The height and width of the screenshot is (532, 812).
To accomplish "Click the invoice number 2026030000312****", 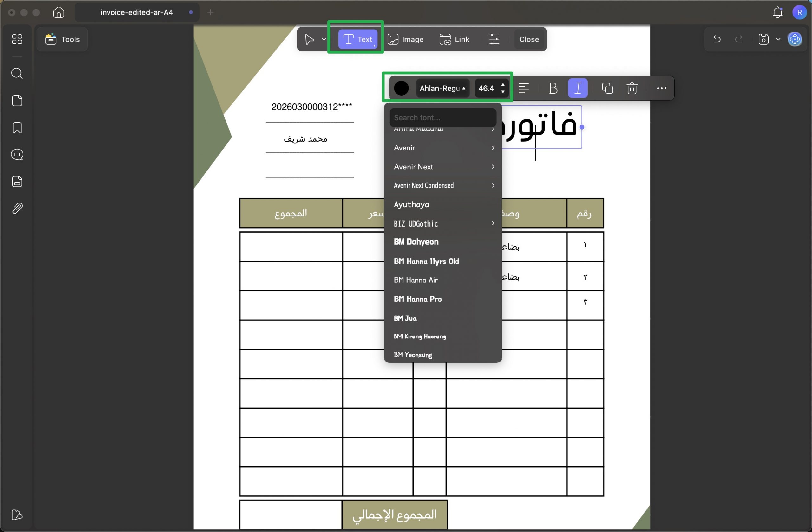I will (x=311, y=107).
